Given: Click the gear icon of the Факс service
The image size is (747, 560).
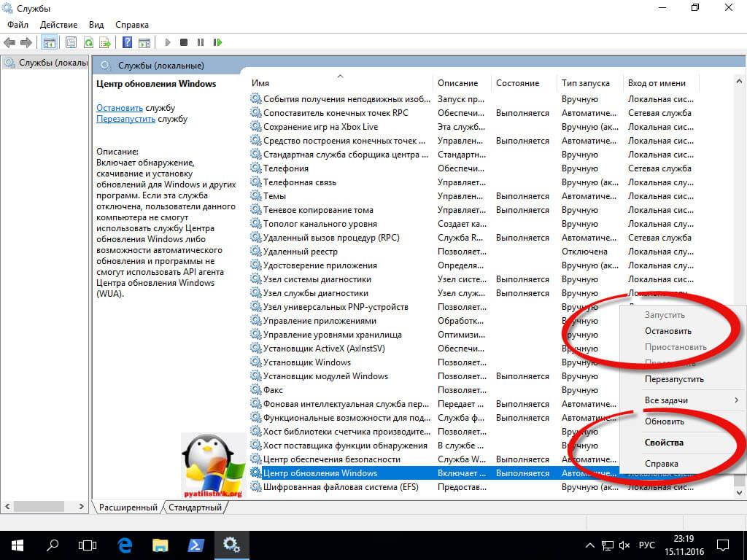Looking at the screenshot, I should [256, 389].
